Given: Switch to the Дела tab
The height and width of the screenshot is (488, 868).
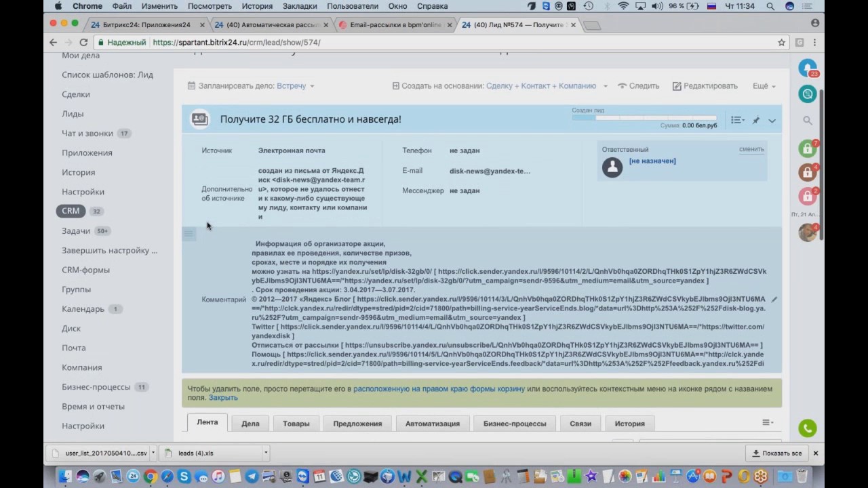Looking at the screenshot, I should (250, 423).
